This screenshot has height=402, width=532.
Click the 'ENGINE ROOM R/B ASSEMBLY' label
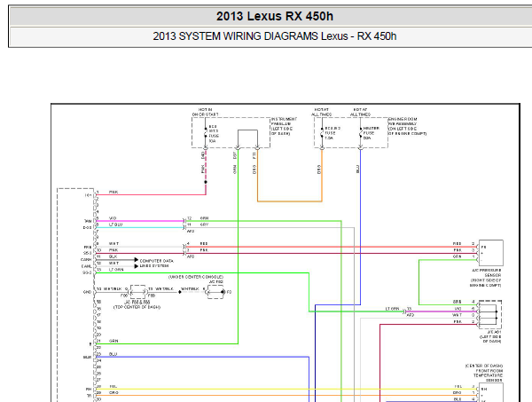point(403,122)
